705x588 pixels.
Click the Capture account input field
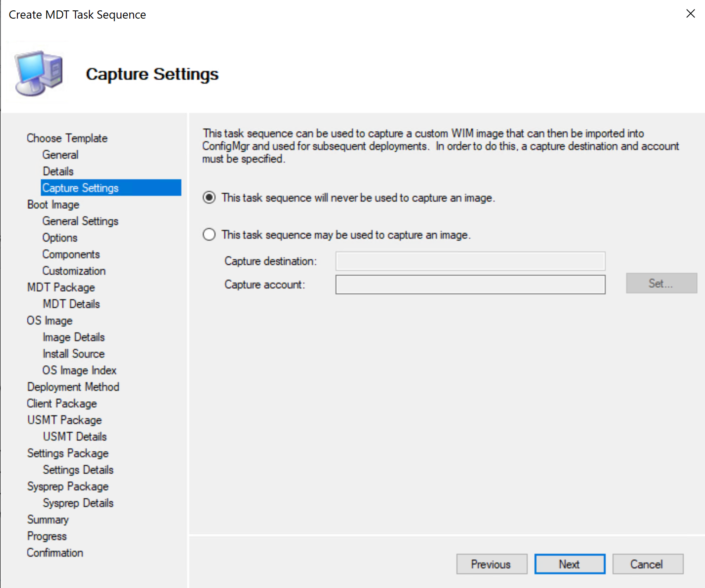coord(470,285)
